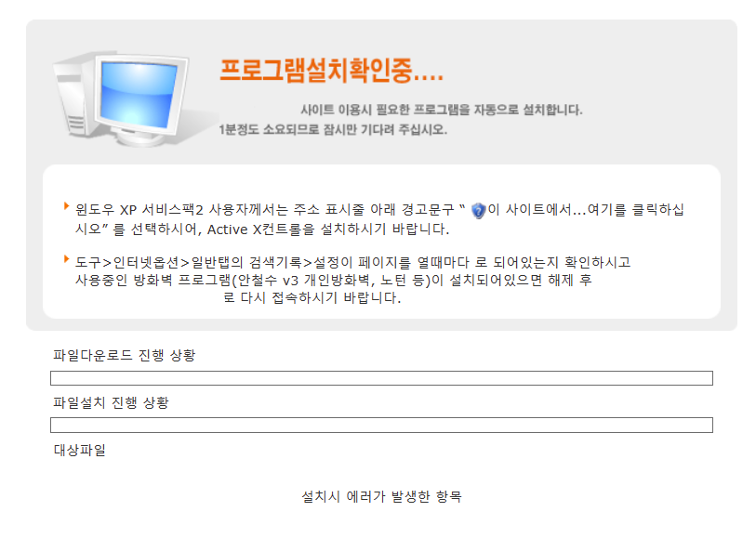The height and width of the screenshot is (538, 756).
Task: Click the blue security shield icon
Action: [478, 211]
